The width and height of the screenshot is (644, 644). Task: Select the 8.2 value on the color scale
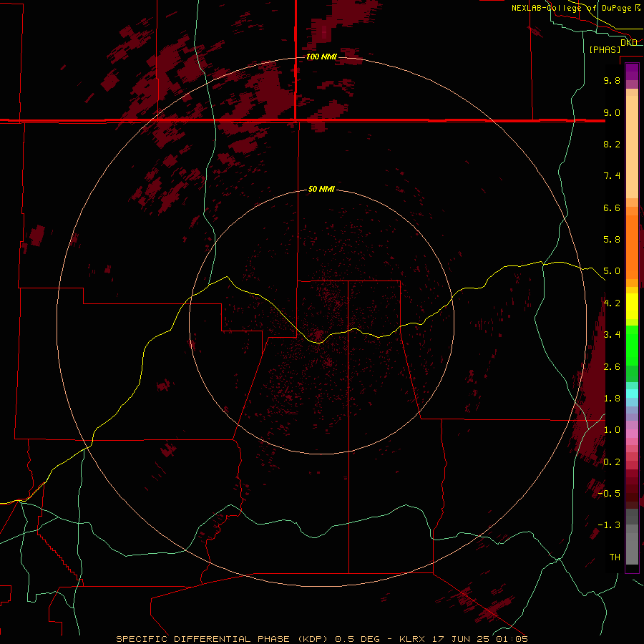(612, 144)
